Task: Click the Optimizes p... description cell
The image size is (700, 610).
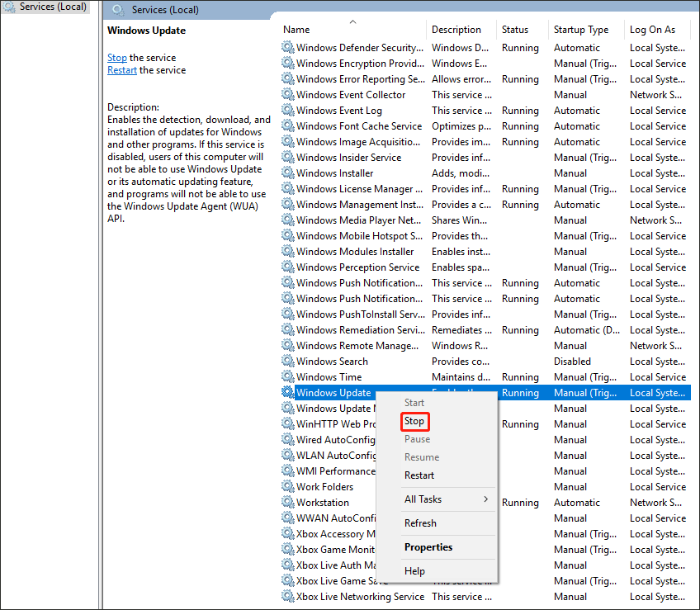Action: click(461, 126)
